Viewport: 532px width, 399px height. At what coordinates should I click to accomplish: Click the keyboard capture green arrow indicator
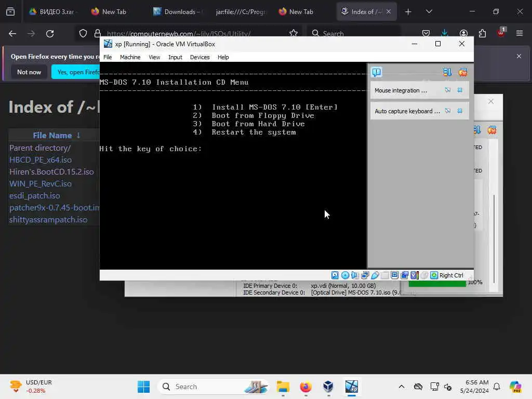[434, 275]
